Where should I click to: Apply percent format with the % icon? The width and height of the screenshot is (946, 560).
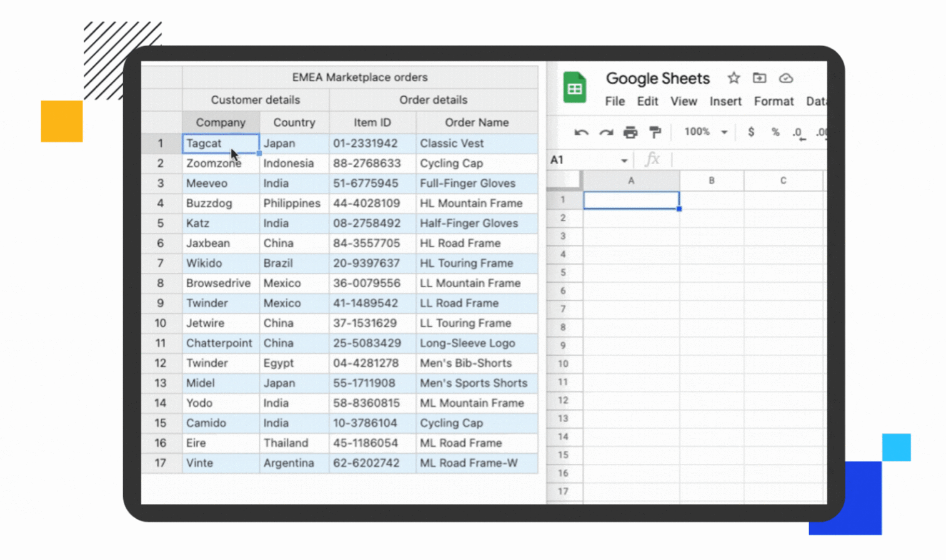coord(775,132)
